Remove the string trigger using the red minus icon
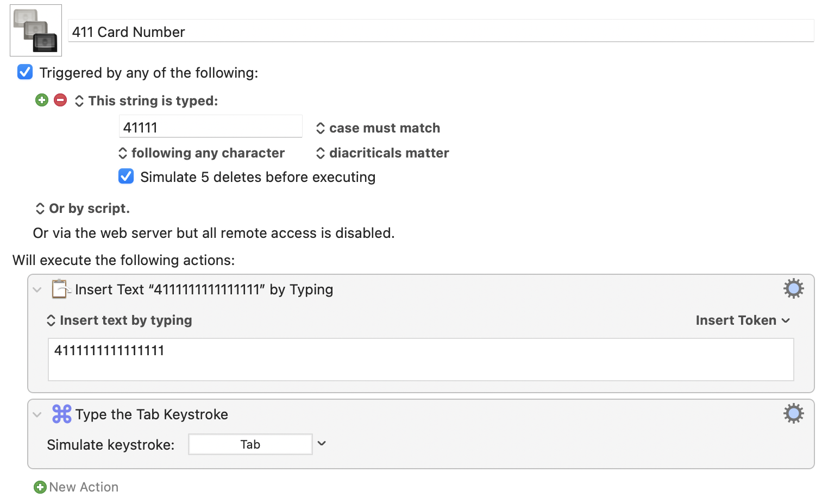Image resolution: width=828 pixels, height=504 pixels. coord(60,100)
